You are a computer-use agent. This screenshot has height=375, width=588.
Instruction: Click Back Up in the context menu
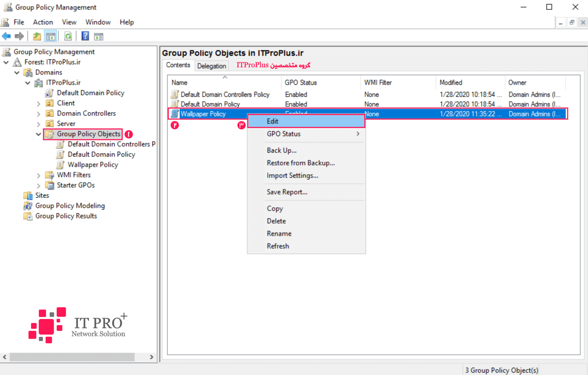point(281,150)
